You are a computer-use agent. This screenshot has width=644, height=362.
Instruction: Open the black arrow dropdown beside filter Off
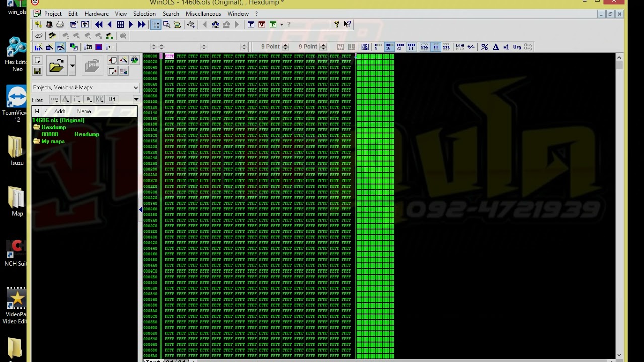coord(136,99)
